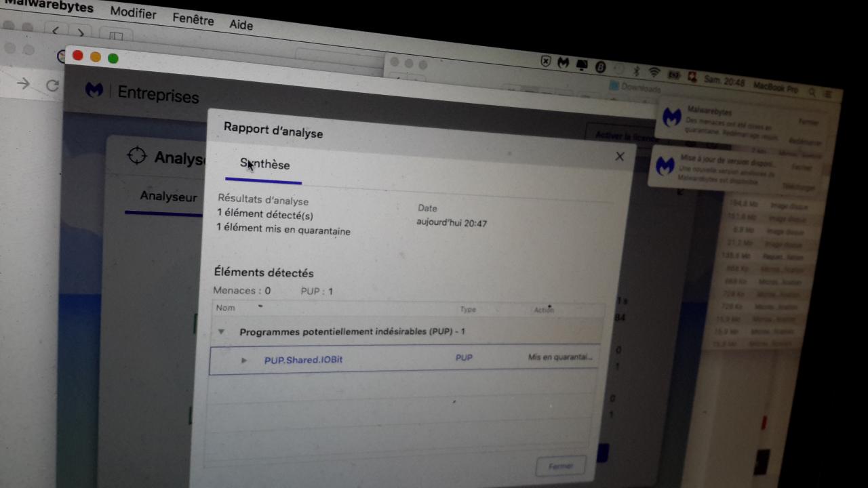Click the scanner crosshair icon
This screenshot has height=488, width=868.
(137, 155)
